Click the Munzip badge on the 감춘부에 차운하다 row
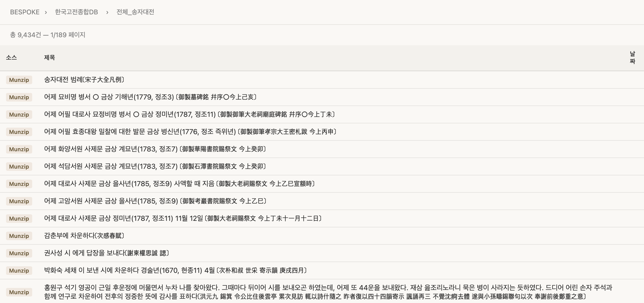The height and width of the screenshot is (303, 644). coord(19,236)
